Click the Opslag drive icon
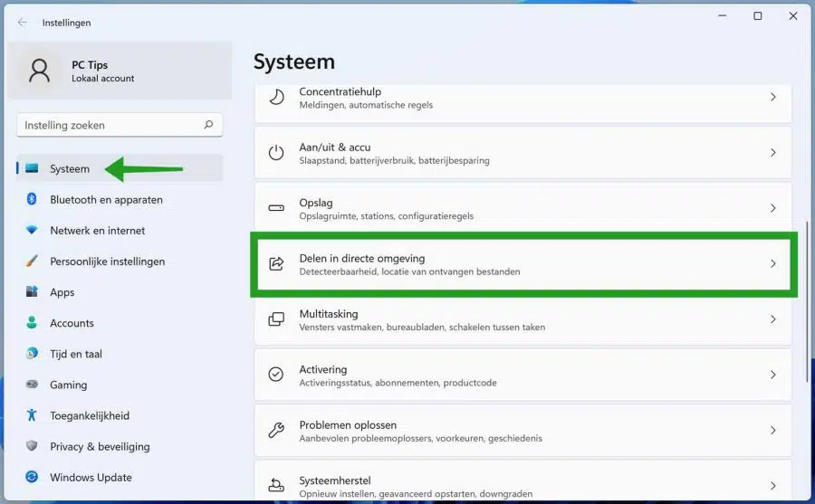 click(x=276, y=208)
